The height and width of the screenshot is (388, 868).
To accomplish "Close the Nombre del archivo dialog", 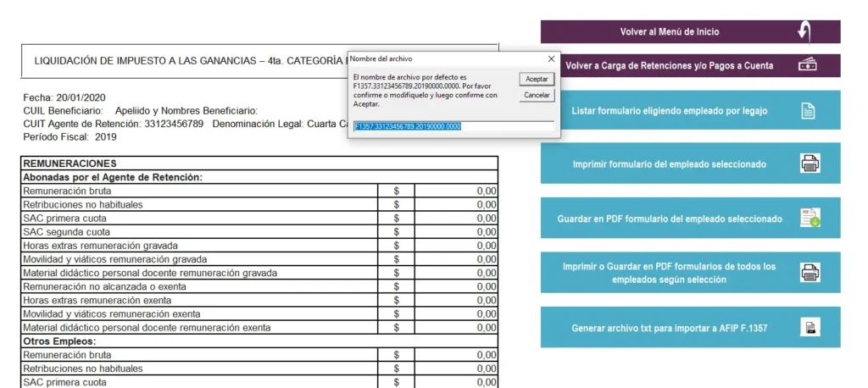I will point(551,58).
